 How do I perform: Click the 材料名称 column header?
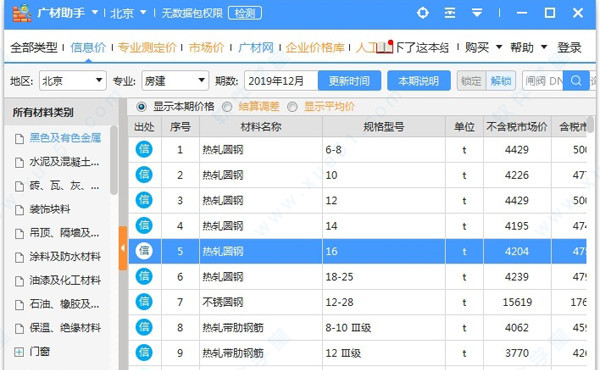tap(261, 127)
